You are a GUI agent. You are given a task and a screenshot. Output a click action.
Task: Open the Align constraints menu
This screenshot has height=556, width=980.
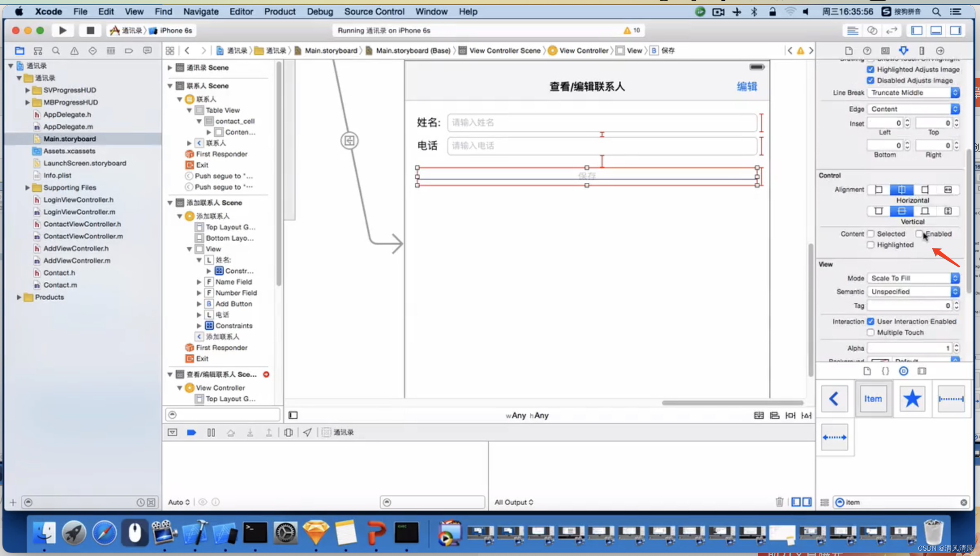(775, 415)
